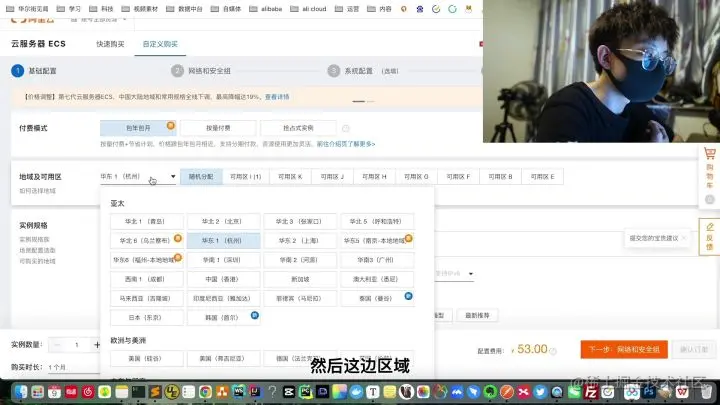The height and width of the screenshot is (405, 720).
Task: Open the Trash in the Dock
Action: pyautogui.click(x=706, y=392)
